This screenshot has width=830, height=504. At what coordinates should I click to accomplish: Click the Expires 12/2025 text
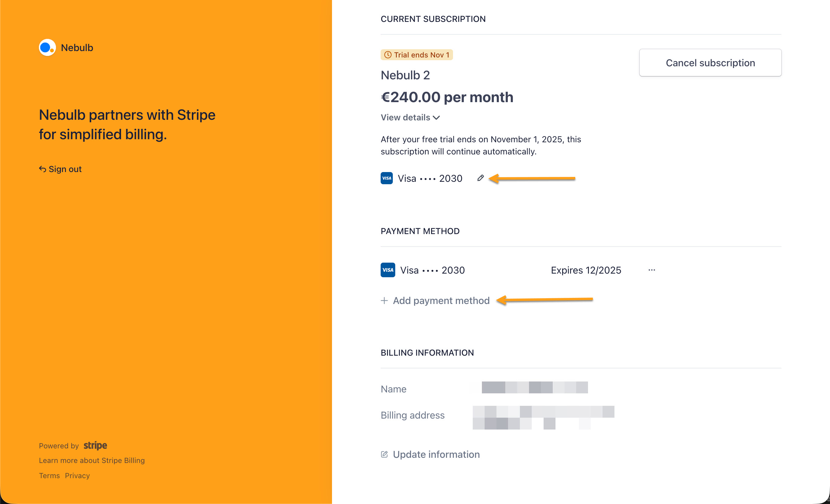(x=586, y=270)
